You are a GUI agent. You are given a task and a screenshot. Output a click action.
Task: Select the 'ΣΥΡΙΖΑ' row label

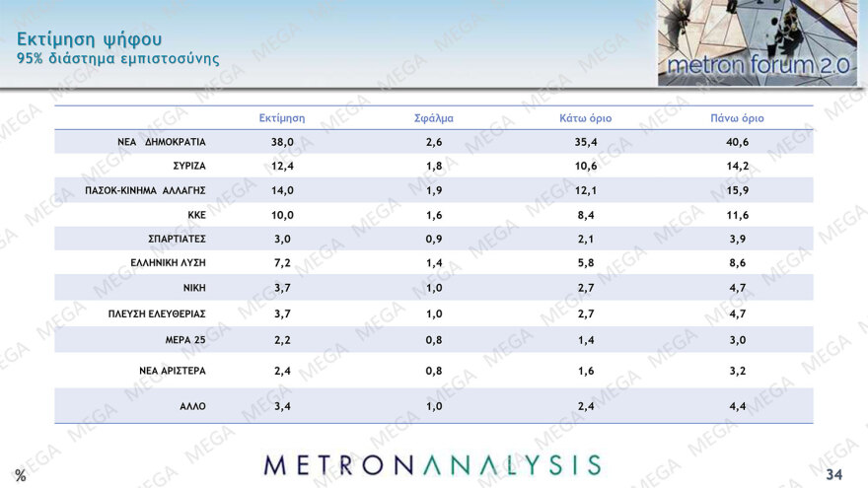[x=189, y=166]
